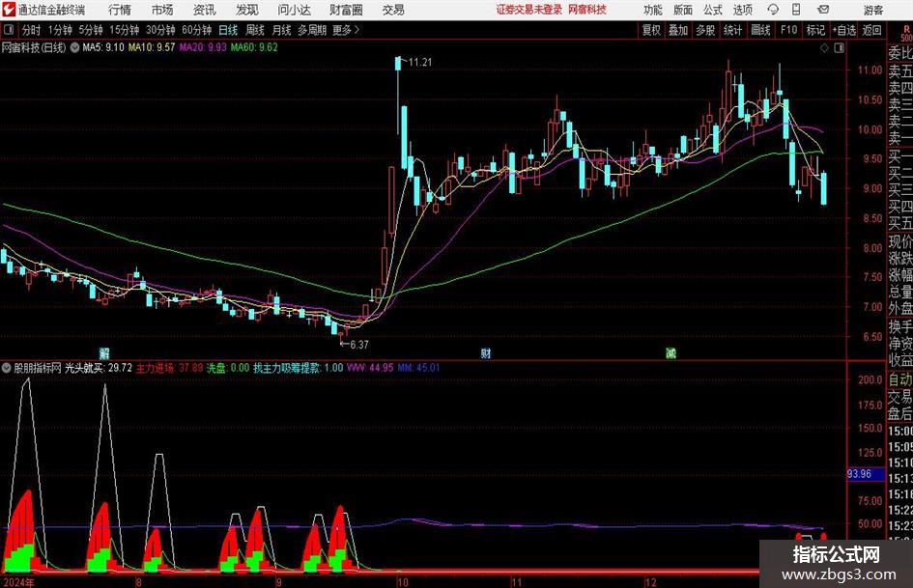Open the 交易 menu

pyautogui.click(x=393, y=10)
